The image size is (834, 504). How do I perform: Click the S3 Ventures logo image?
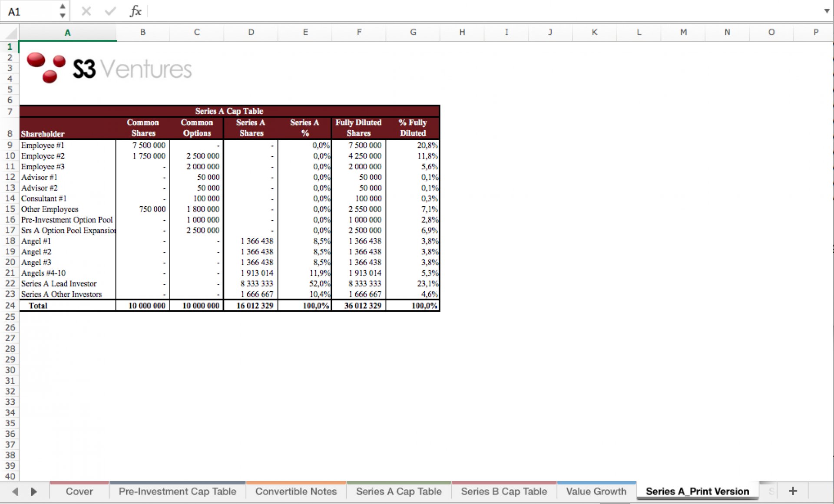109,68
